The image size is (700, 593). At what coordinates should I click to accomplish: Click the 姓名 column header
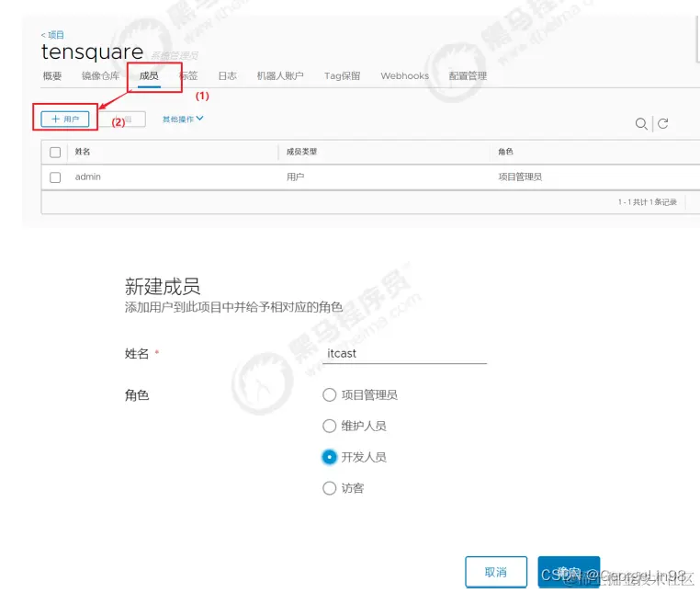83,152
